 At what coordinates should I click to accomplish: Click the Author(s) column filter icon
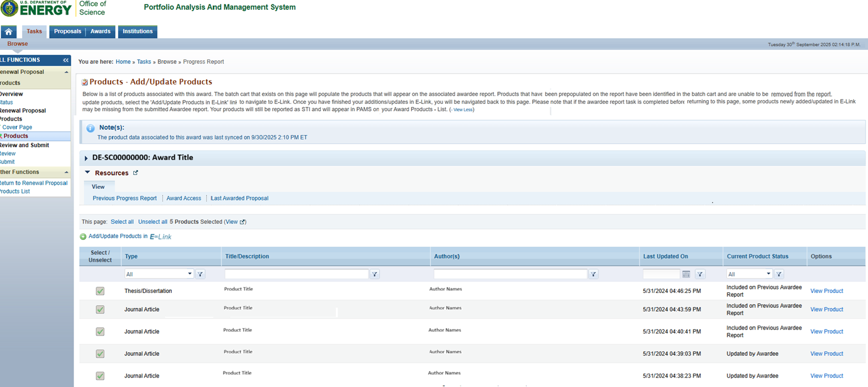coord(593,274)
